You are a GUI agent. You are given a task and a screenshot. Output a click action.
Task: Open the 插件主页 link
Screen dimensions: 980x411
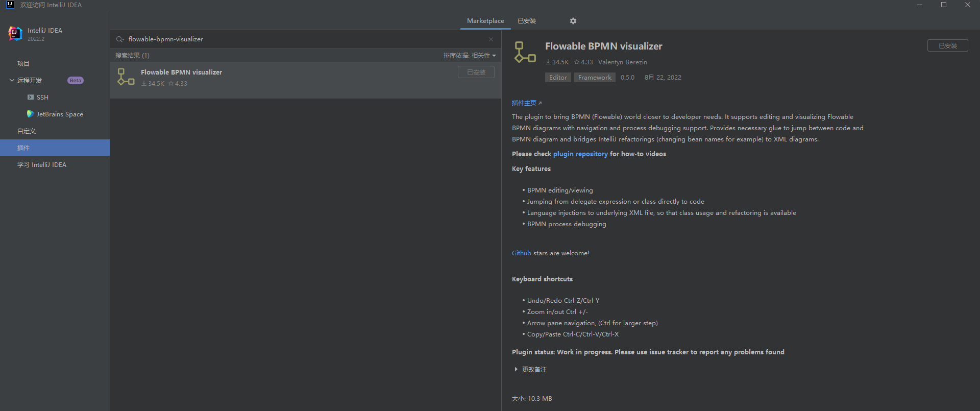524,103
